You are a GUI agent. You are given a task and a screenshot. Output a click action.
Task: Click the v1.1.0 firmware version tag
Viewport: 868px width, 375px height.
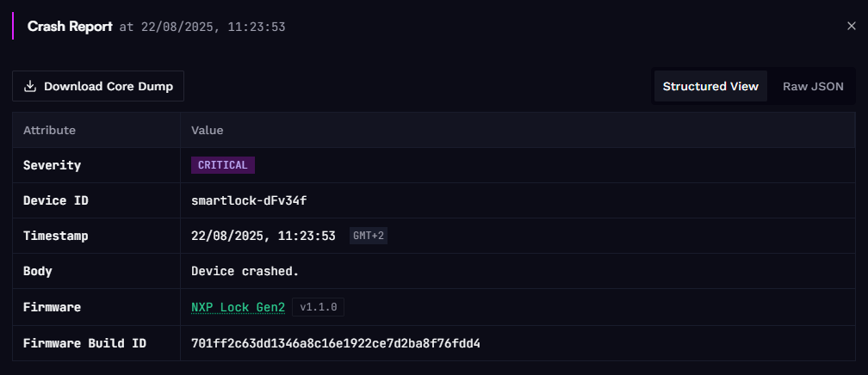[318, 307]
